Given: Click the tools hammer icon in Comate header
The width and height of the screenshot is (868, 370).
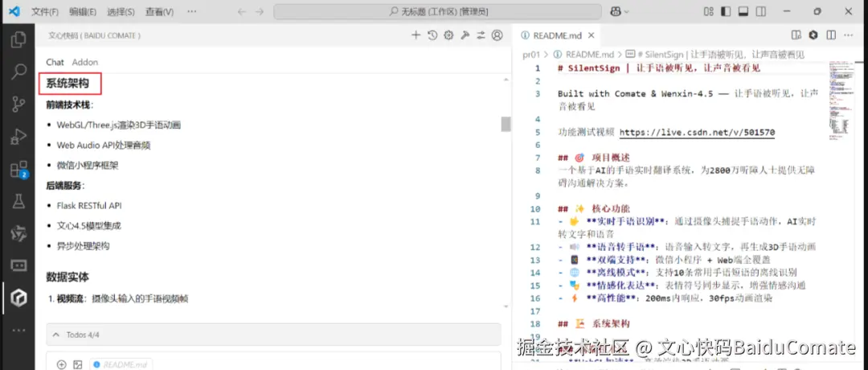Looking at the screenshot, I should (x=465, y=35).
